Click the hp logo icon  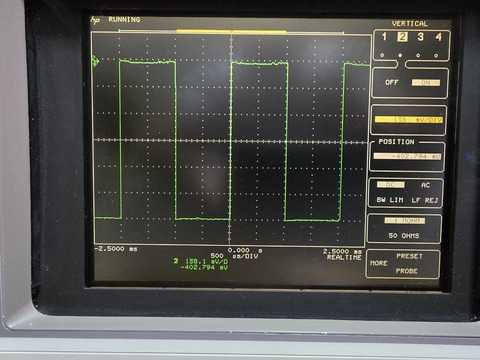tap(95, 20)
